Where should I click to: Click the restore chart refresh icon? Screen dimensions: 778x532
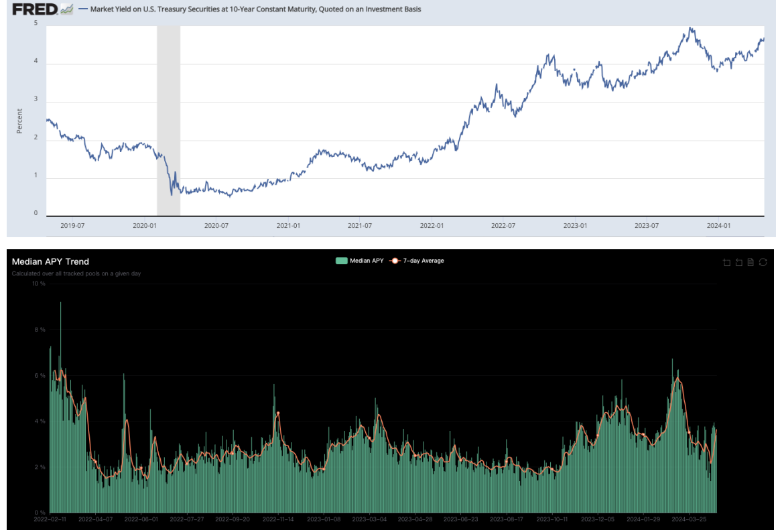tap(763, 262)
